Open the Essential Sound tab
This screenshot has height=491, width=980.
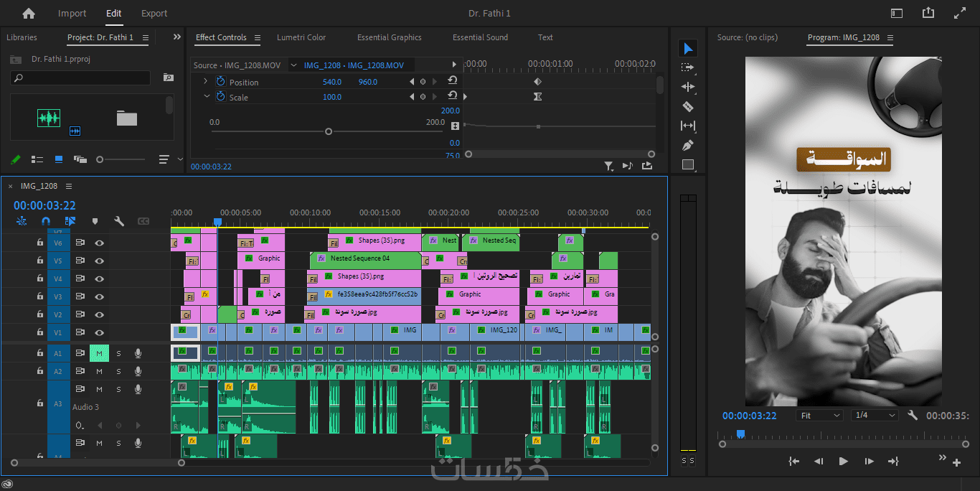pos(480,37)
